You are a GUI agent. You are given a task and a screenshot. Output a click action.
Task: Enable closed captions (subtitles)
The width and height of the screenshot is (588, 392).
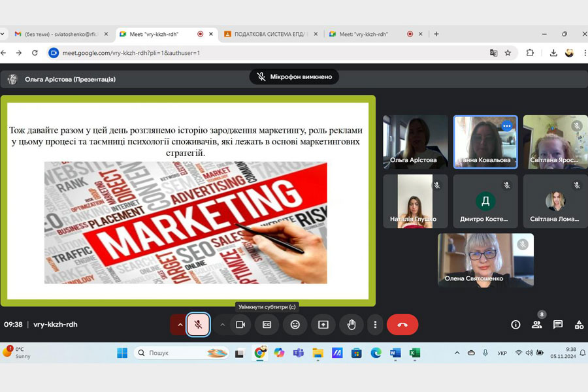pos(267,325)
